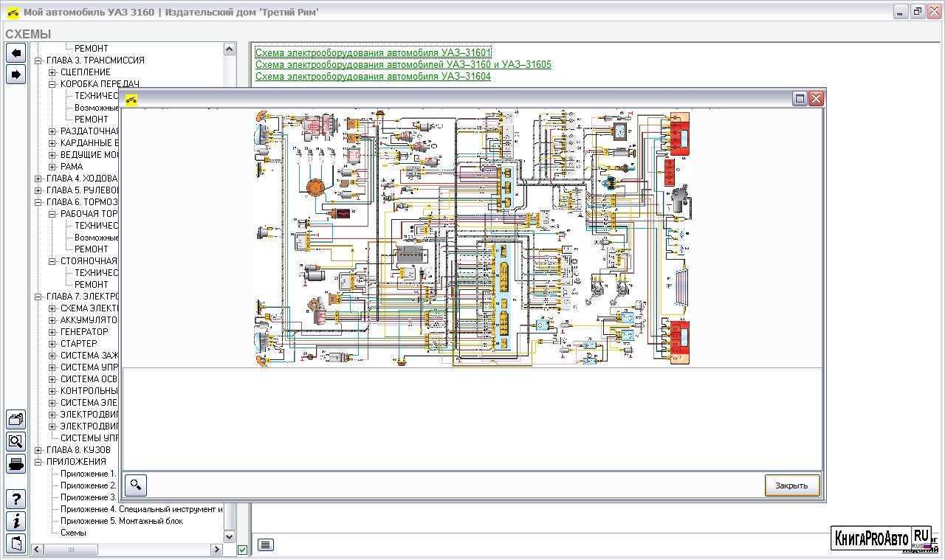The width and height of the screenshot is (945, 560).
Task: Select Приложение 1 tree item
Action: [88, 474]
